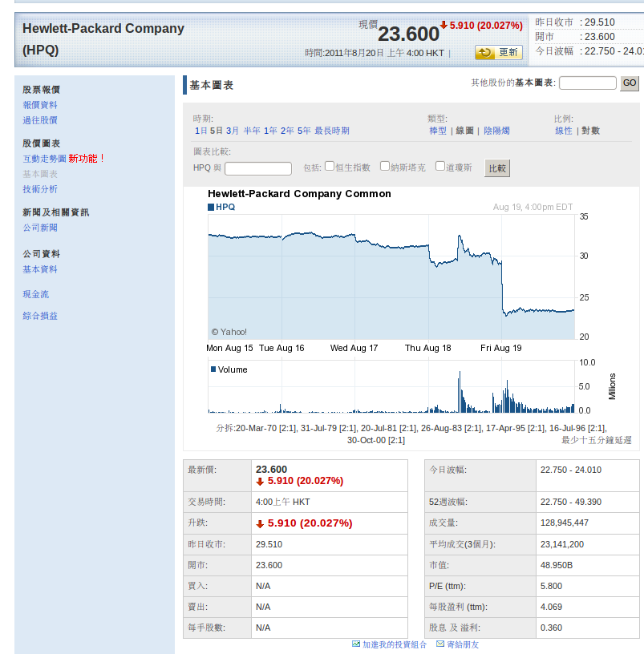Click the refresh arrow icon on 更新

coord(485,53)
